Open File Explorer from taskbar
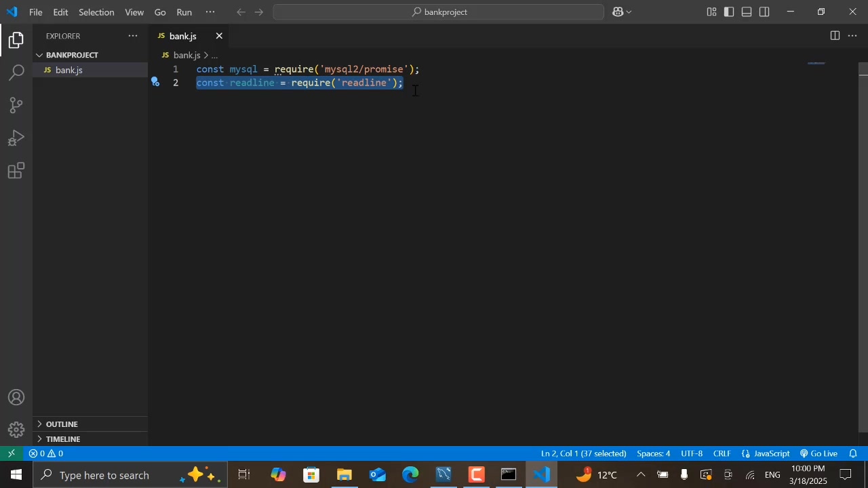The height and width of the screenshot is (488, 868). [344, 474]
